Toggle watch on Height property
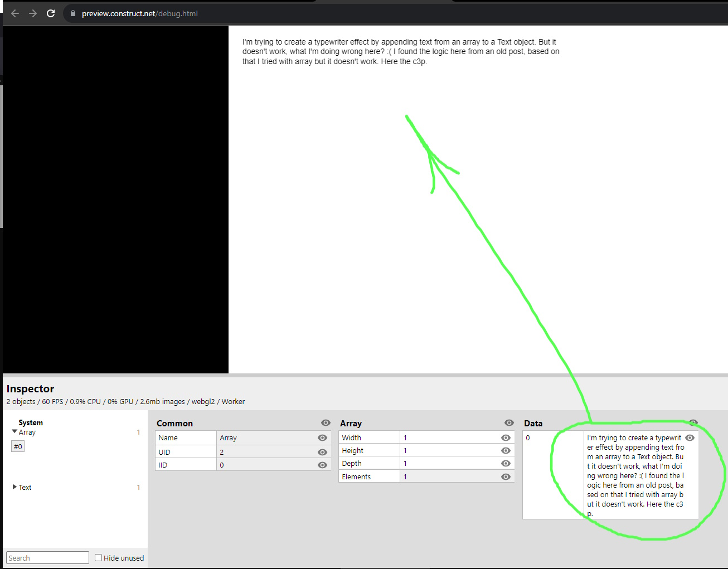Screen dimensions: 728x569 pos(506,451)
